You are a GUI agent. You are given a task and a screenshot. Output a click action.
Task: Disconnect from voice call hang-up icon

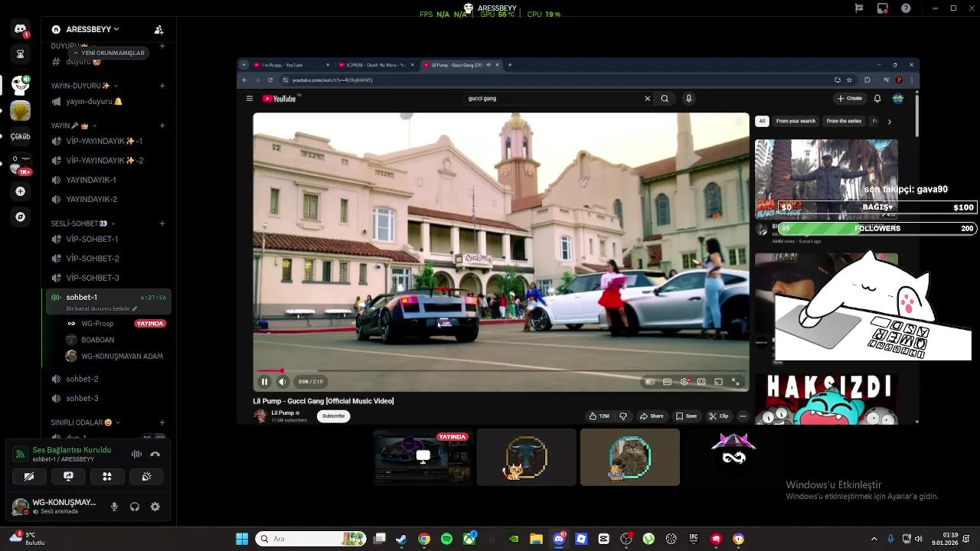[x=155, y=454]
